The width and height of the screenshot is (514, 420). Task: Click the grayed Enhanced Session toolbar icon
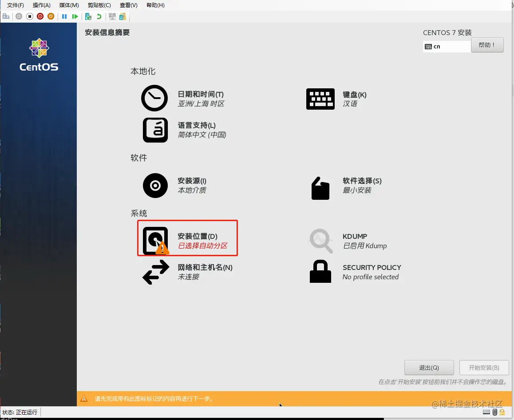point(112,16)
